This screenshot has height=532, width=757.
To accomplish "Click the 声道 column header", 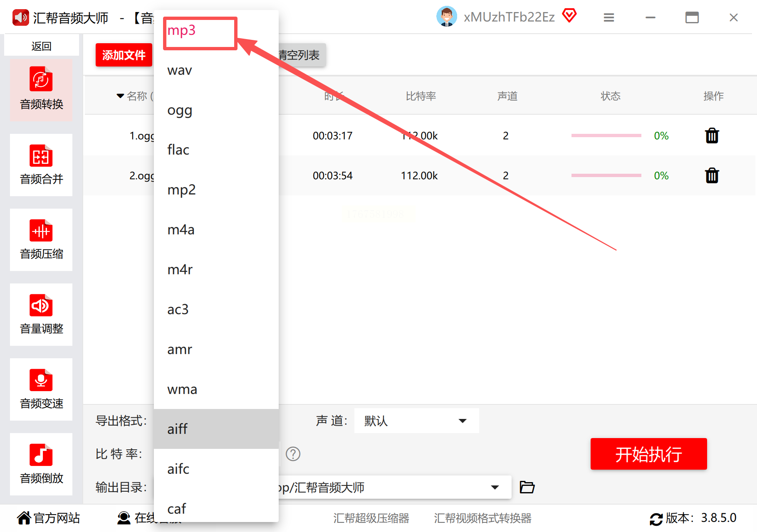I will pos(507,96).
